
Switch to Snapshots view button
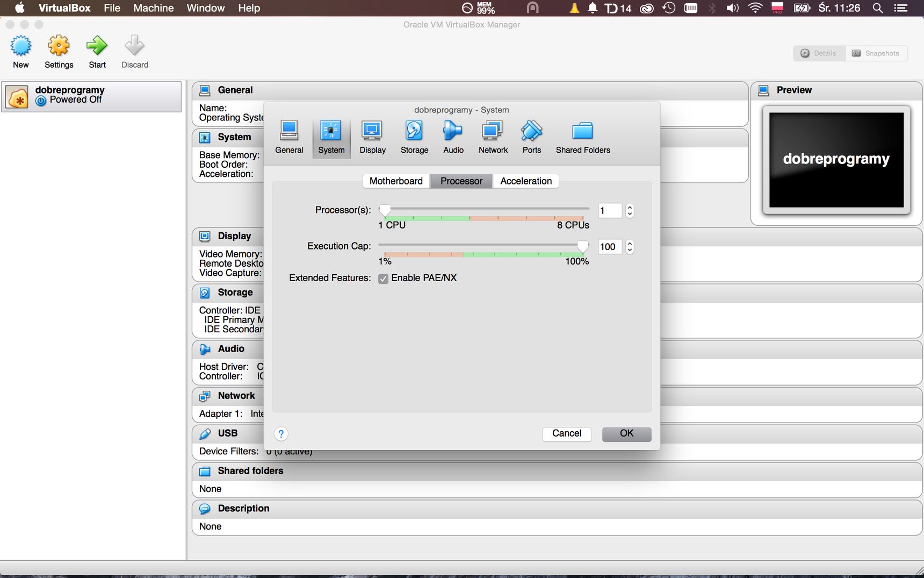[x=876, y=53]
